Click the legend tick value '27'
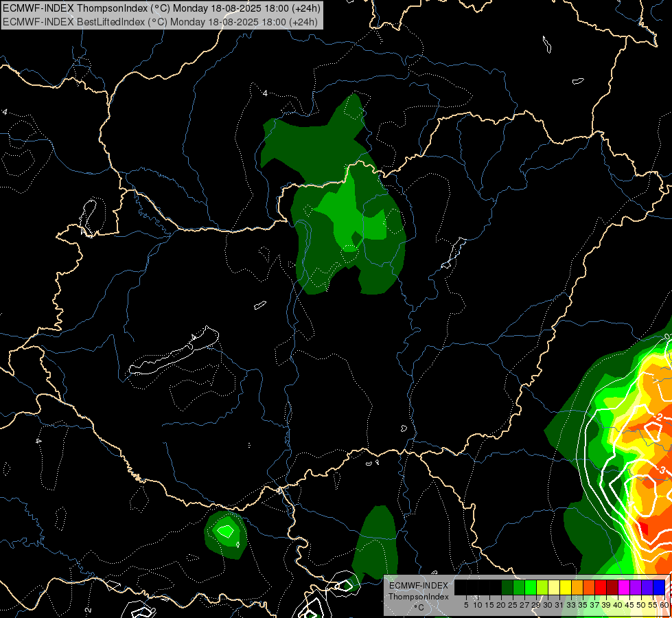Screen dimensions: 672x618 click(524, 605)
